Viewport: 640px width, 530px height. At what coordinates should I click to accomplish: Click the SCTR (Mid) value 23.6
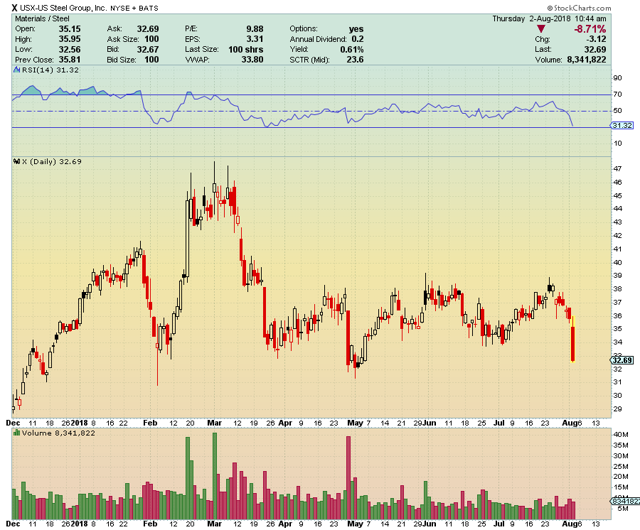click(355, 60)
